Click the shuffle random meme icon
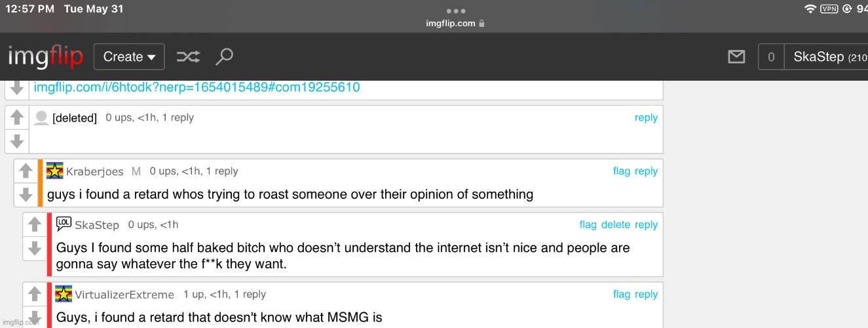 pos(188,57)
